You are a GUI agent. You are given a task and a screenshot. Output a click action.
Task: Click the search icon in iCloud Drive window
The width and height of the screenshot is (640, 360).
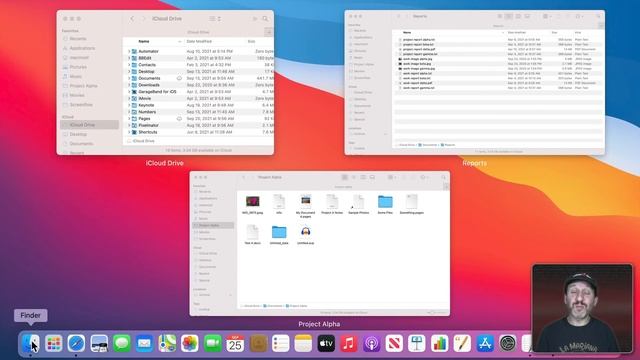coord(265,19)
